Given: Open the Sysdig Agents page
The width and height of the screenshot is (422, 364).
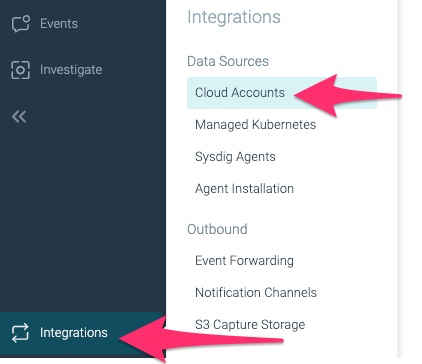Looking at the screenshot, I should tap(235, 157).
